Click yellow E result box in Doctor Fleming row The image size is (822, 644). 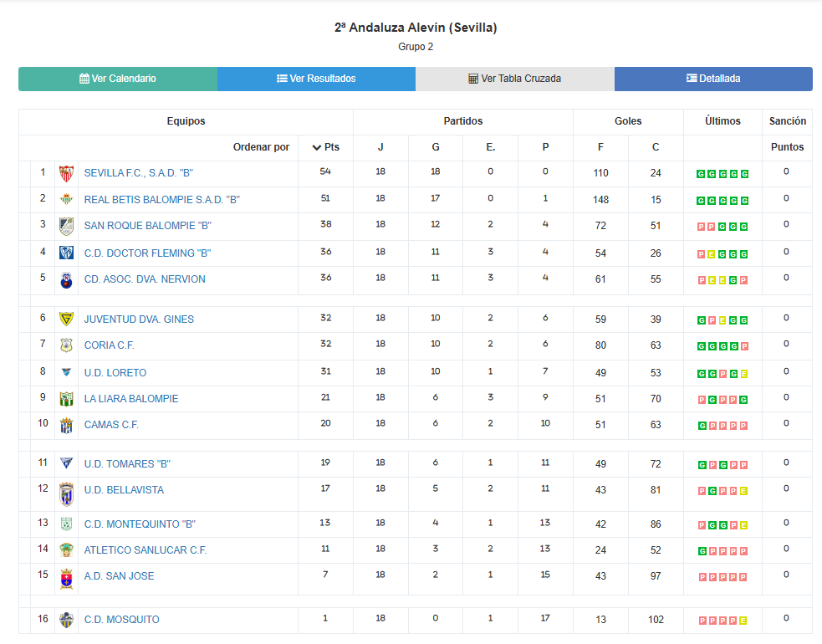[712, 254]
